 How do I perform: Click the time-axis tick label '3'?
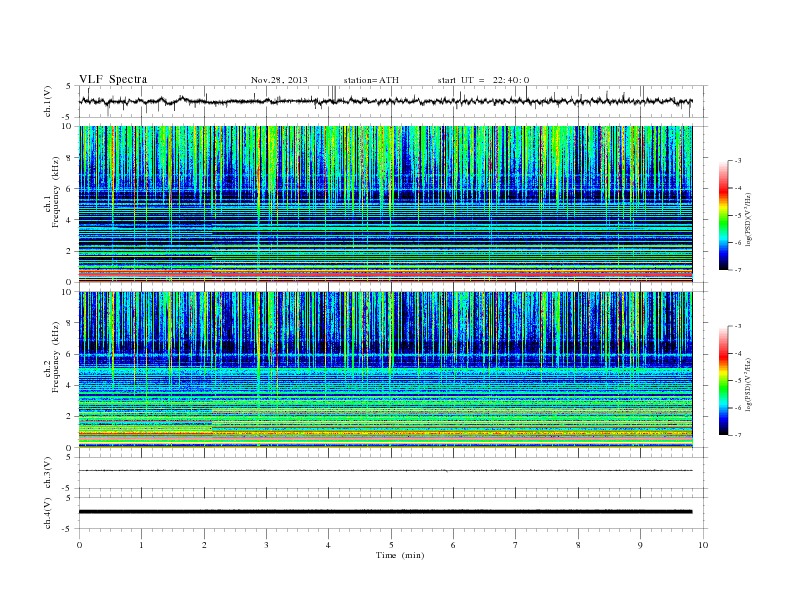click(266, 545)
